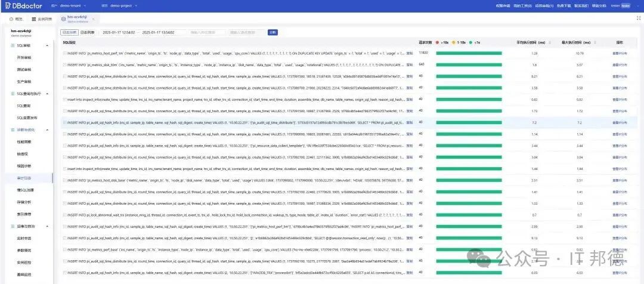Open 索引推荐 in the sidebar

[24, 214]
